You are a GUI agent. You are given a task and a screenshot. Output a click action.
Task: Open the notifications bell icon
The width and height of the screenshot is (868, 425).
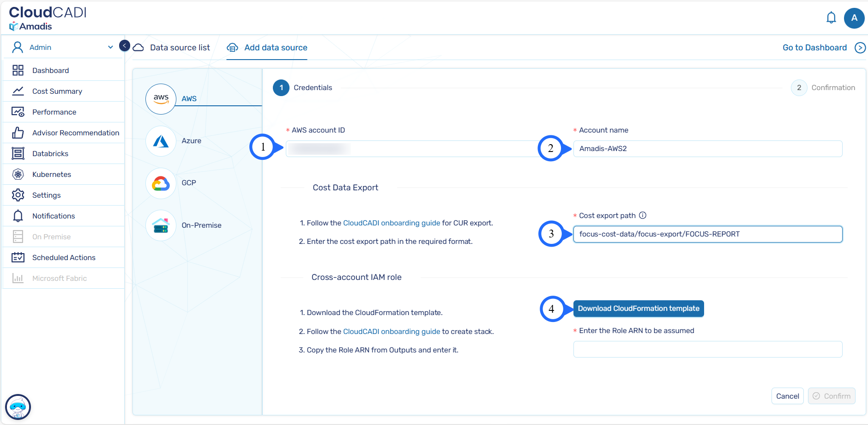[x=831, y=18]
